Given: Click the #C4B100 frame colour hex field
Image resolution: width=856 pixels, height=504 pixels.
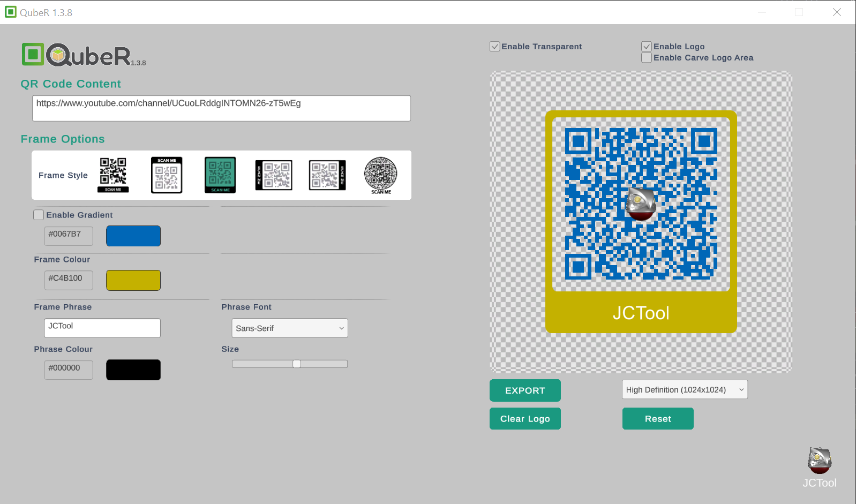Looking at the screenshot, I should coord(69,280).
